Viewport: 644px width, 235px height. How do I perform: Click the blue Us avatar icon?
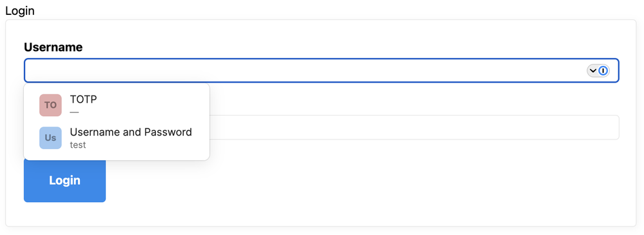[x=50, y=138]
